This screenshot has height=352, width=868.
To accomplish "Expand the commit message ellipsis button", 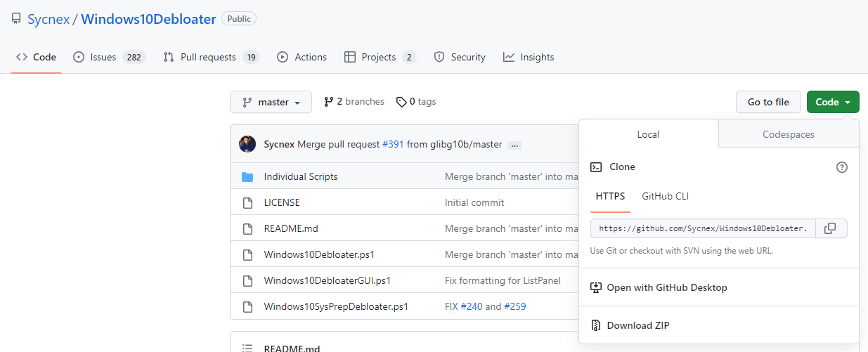I will coord(514,145).
